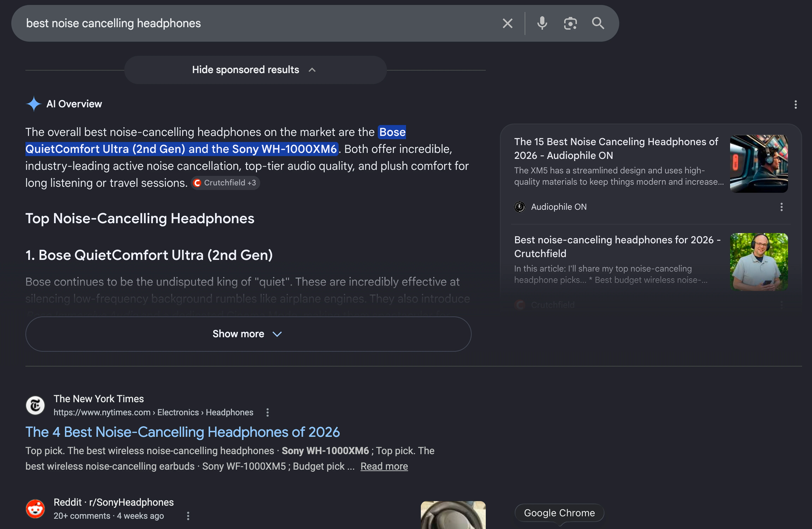The width and height of the screenshot is (812, 529).
Task: Clear the search query with the X icon
Action: 507,23
